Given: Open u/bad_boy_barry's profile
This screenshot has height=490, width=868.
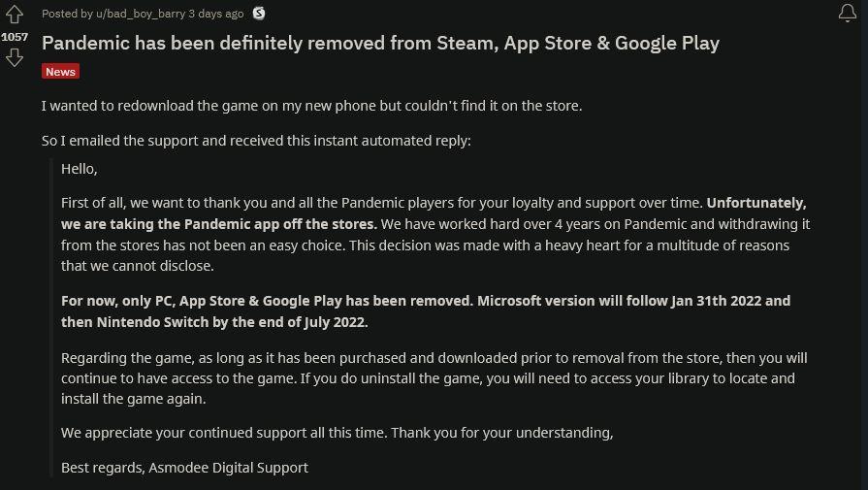Looking at the screenshot, I should pos(141,14).
